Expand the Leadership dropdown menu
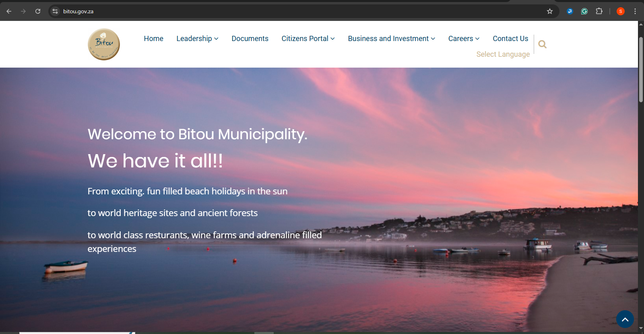 [x=197, y=39]
